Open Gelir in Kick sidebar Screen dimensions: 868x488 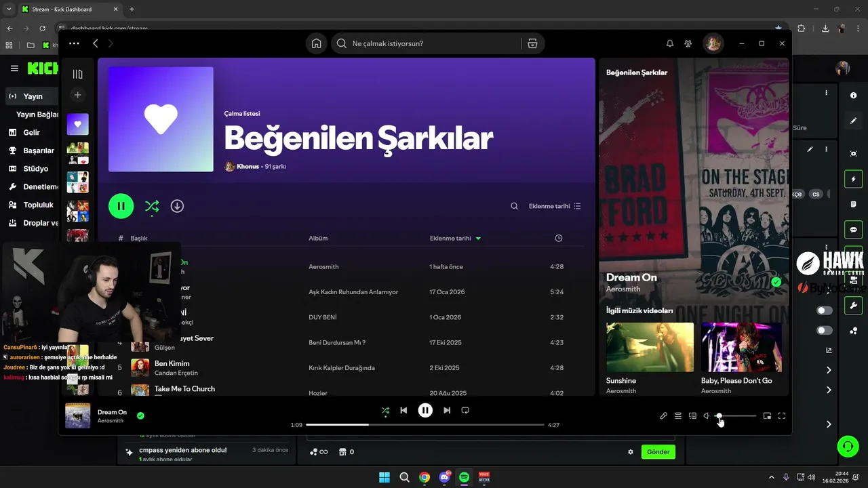point(31,132)
